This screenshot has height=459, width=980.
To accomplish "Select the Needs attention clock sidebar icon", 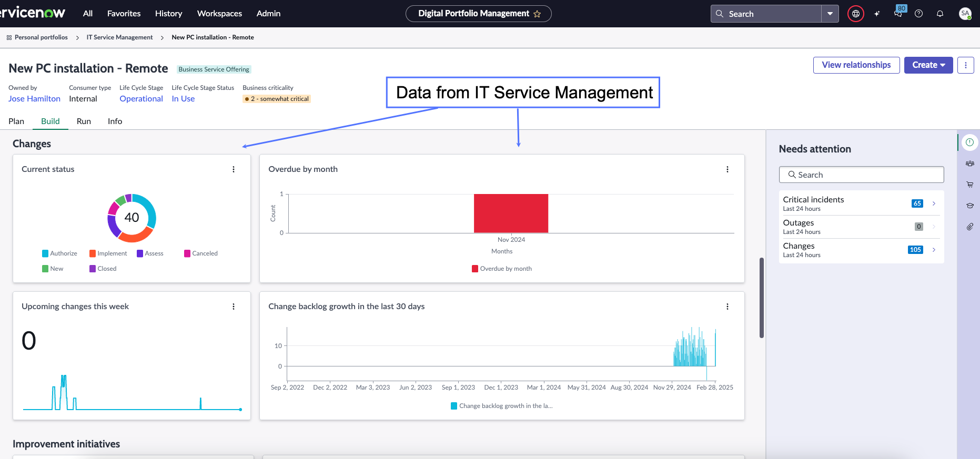I will [969, 142].
